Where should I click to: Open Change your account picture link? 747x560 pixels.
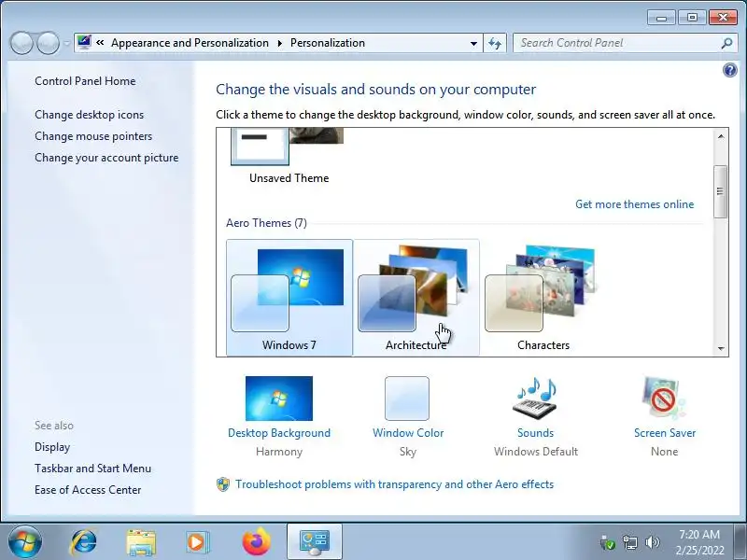[106, 158]
